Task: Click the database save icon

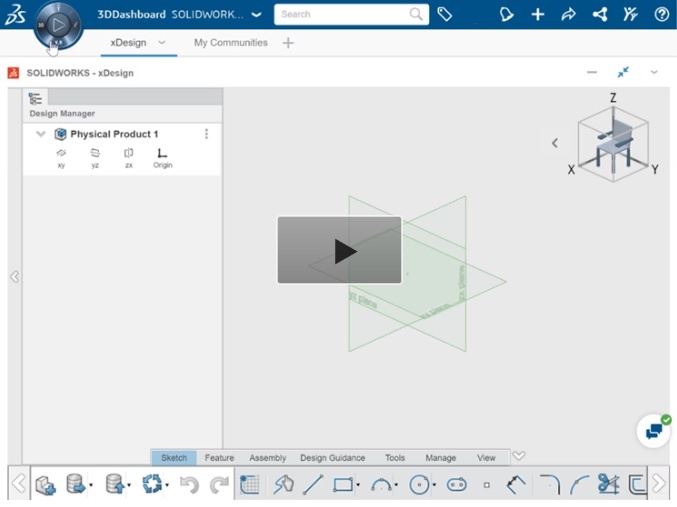Action: pyautogui.click(x=115, y=484)
